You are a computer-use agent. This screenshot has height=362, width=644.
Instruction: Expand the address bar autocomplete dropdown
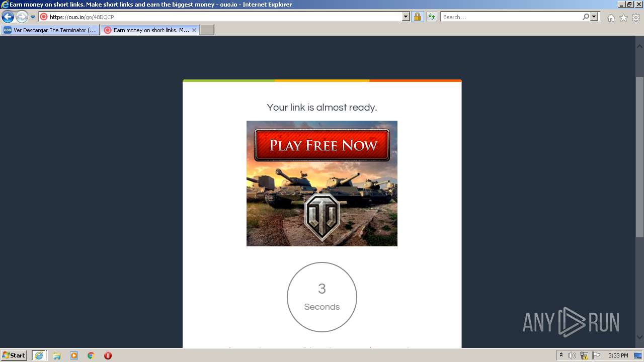point(406,17)
